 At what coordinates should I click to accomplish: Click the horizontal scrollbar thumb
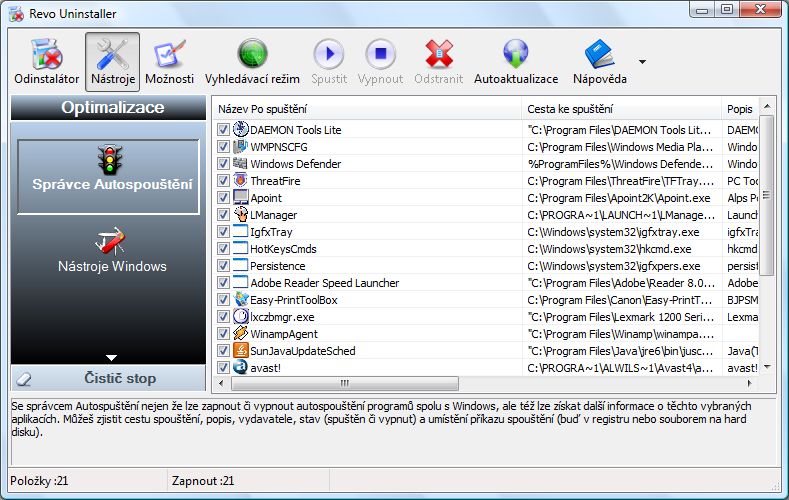[345, 383]
